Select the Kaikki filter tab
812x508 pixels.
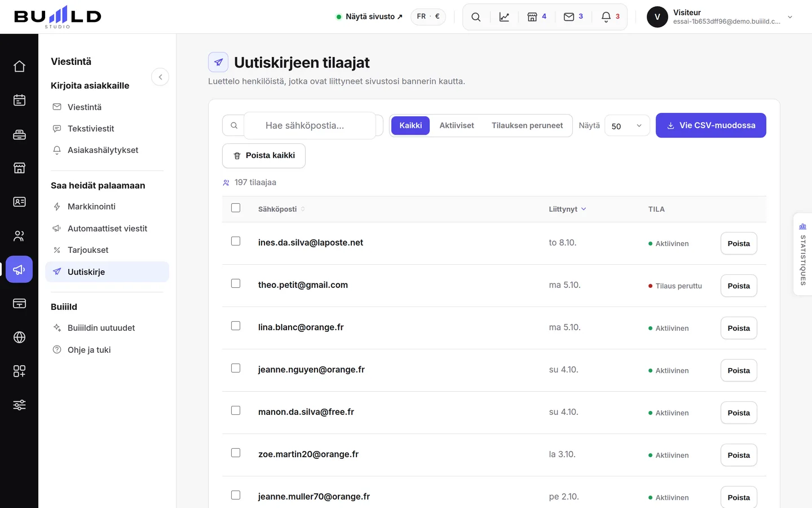click(x=411, y=125)
